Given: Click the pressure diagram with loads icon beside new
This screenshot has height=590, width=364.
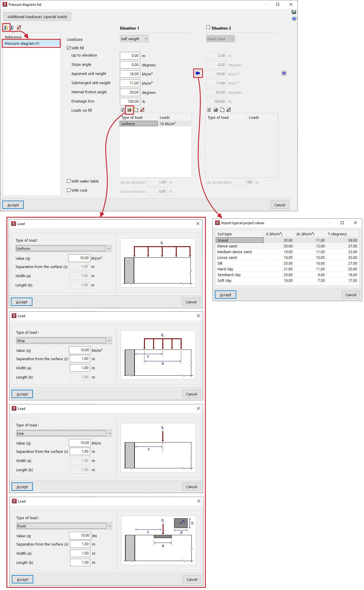Looking at the screenshot, I should coord(13,28).
